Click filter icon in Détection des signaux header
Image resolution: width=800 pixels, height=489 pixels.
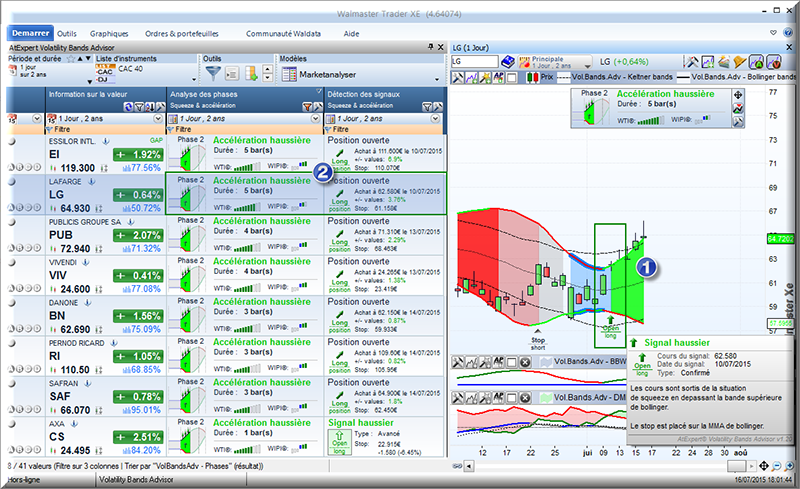click(x=427, y=106)
